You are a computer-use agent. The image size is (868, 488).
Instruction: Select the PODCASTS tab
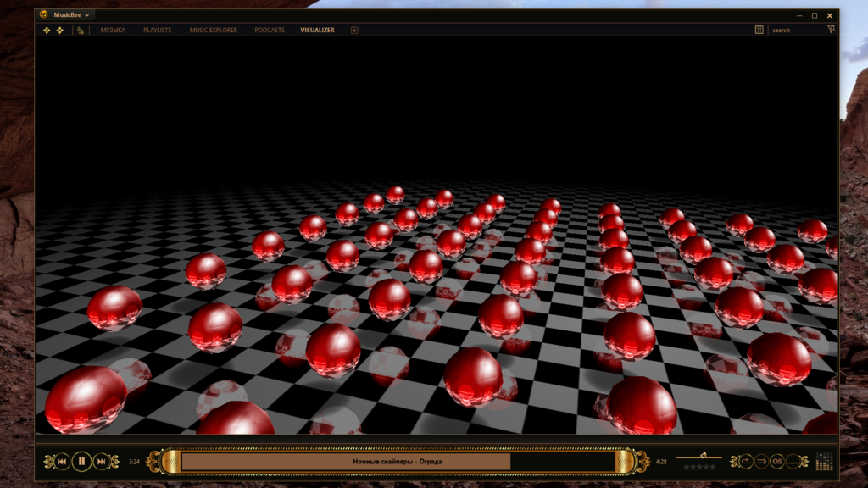tap(270, 30)
